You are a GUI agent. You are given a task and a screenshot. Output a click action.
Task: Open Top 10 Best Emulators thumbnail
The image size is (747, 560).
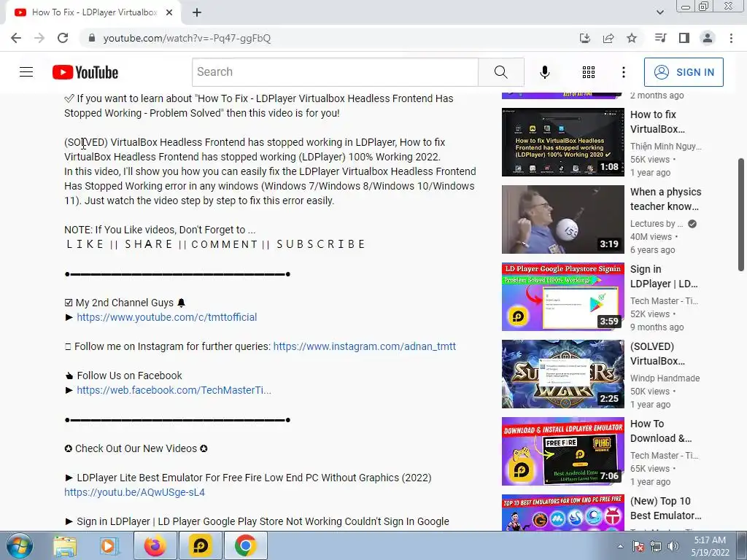coord(562,513)
